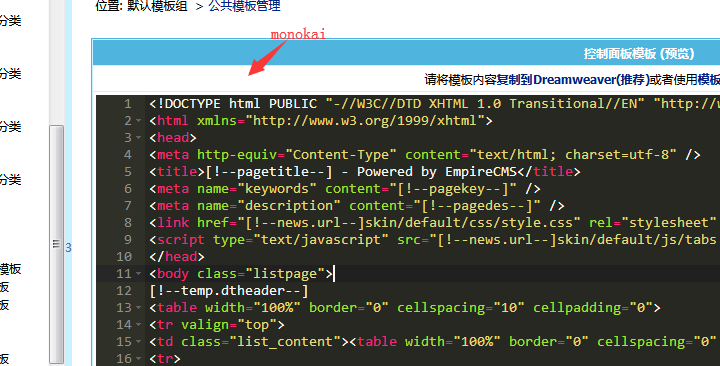Click the left frame vertical scrollbar thumb
Screen dimensions: 720x366
coord(56,244)
